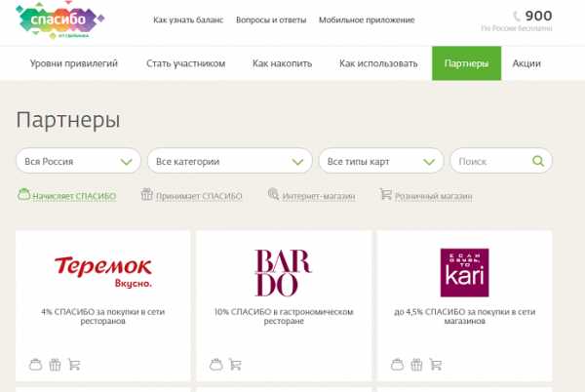Click kari's до 4,5% СПАСИБО description text
585x392 pixels.
tap(464, 316)
